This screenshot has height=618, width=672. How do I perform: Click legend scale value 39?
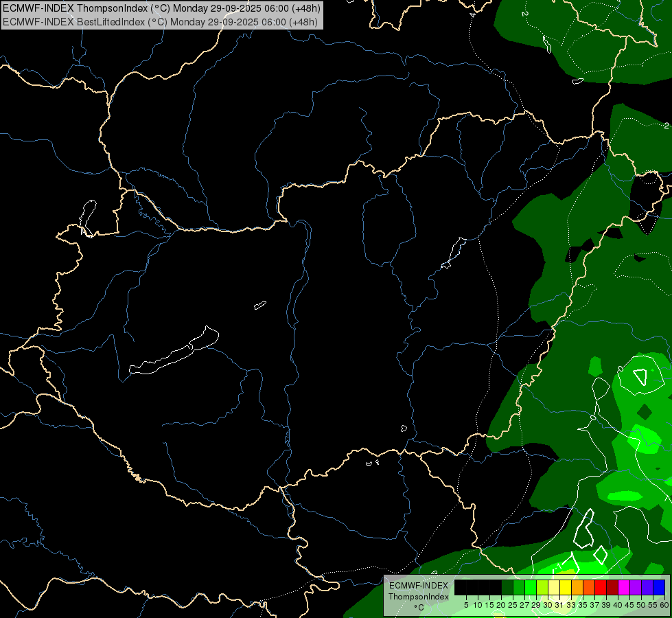[x=606, y=605]
